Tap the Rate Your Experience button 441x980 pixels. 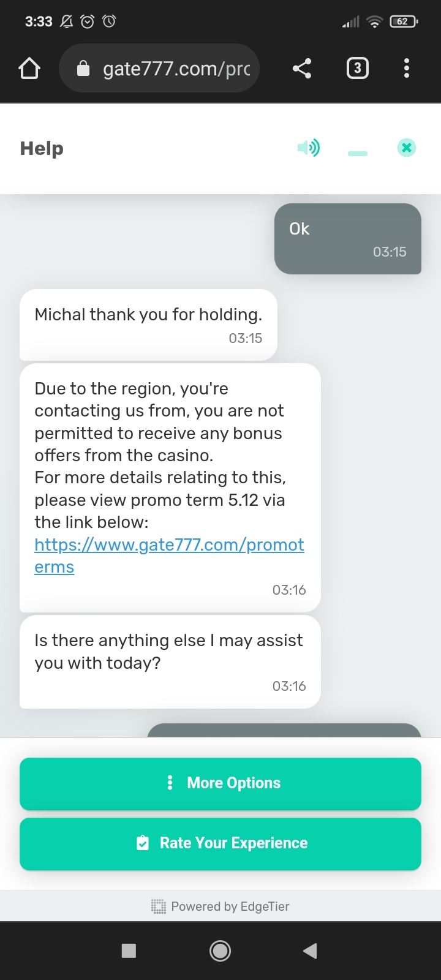tap(221, 843)
